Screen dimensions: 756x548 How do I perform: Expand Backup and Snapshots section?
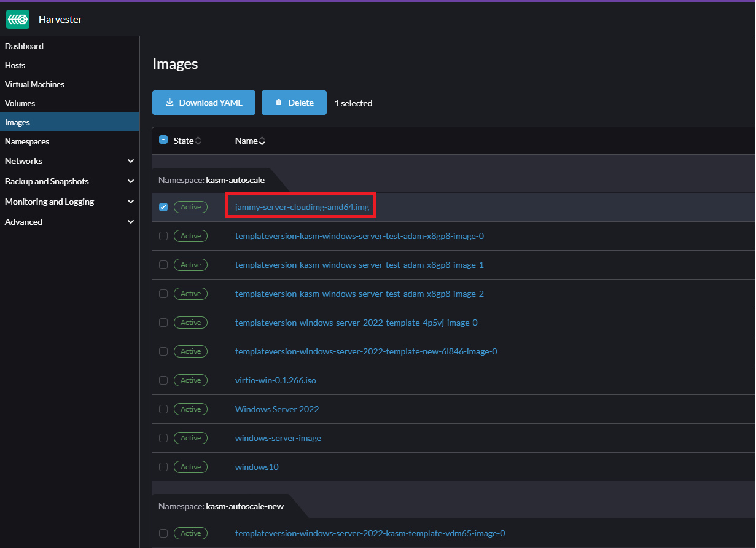[x=130, y=181]
